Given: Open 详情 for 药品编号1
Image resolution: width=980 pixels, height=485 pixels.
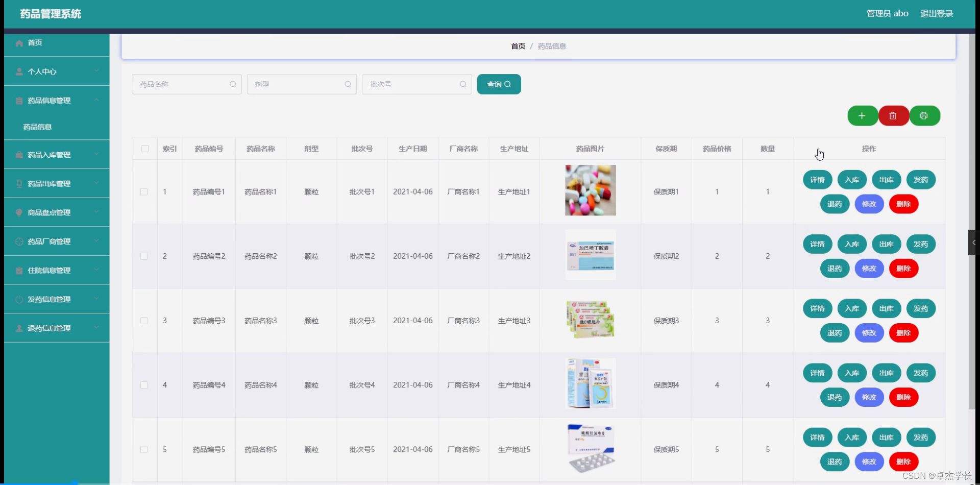Looking at the screenshot, I should tap(817, 179).
